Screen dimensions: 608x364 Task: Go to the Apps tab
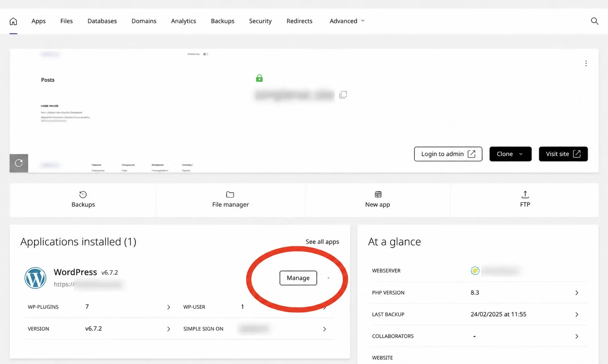coord(39,21)
